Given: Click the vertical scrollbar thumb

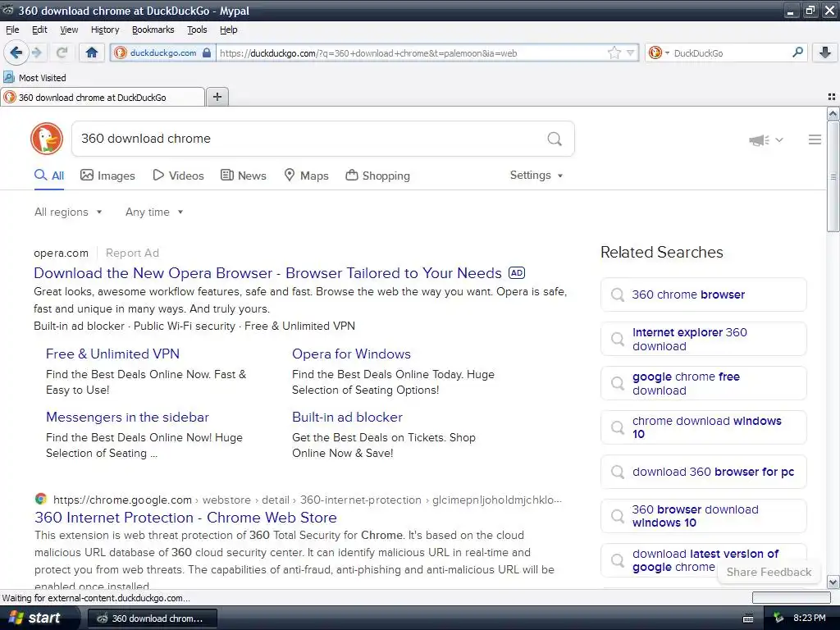Looking at the screenshot, I should coord(833,176).
